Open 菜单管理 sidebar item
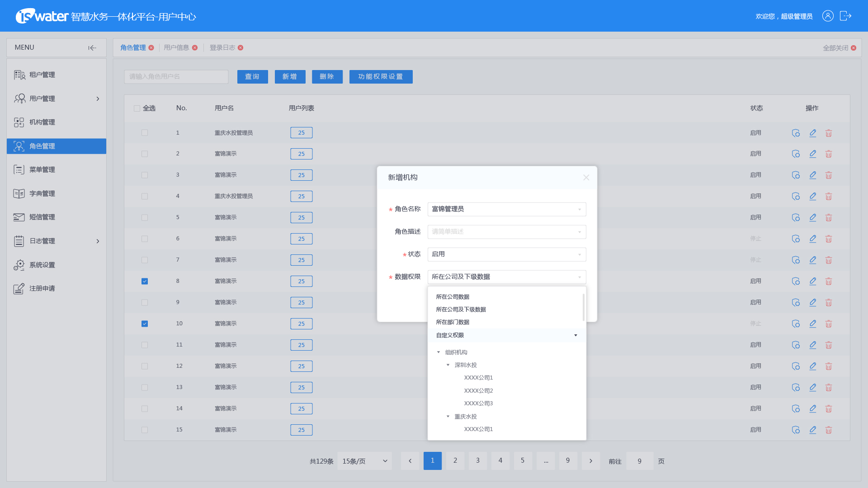This screenshot has height=488, width=868. 57,170
